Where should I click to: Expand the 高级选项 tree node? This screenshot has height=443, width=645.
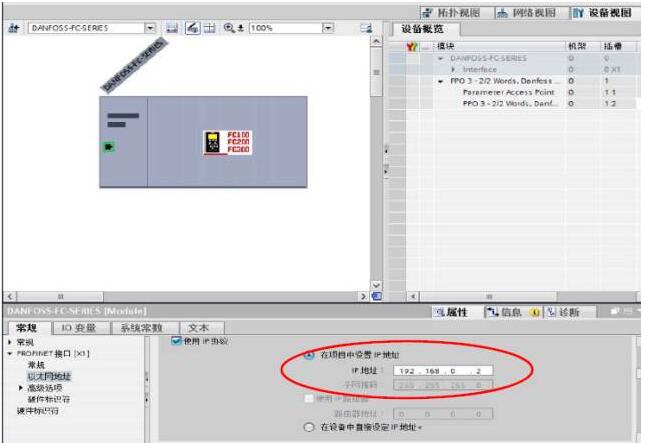coord(21,388)
